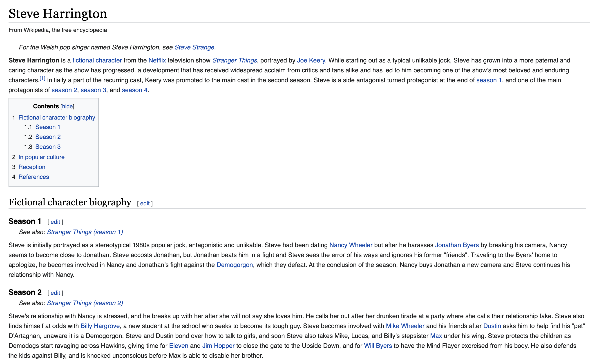Screen dimensions: 590x364
Task: Click the fictional character link
Action: (x=97, y=60)
